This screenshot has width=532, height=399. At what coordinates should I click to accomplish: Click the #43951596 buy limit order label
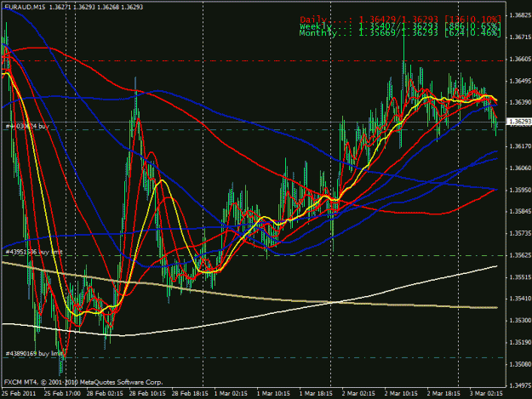tap(34, 252)
